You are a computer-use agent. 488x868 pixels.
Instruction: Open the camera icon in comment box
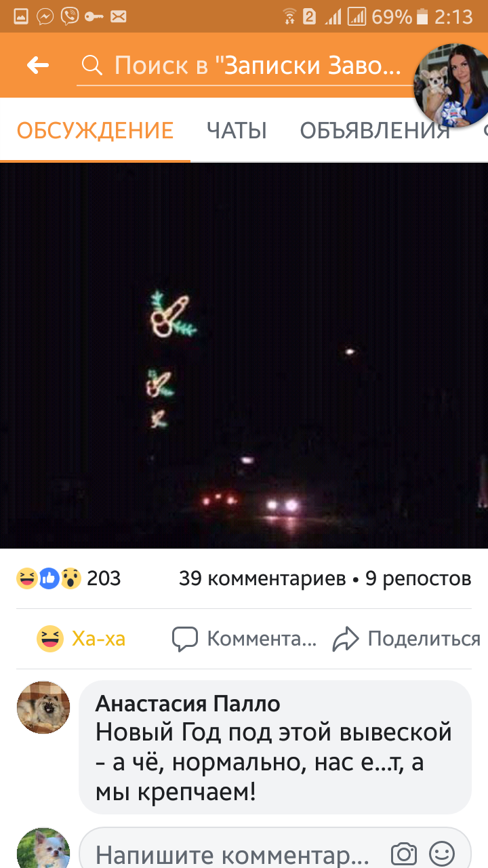[x=404, y=853]
